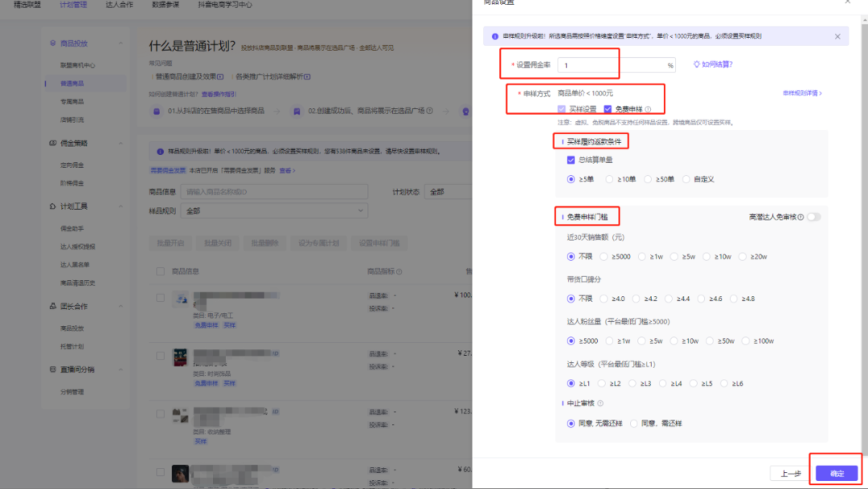Click the 计划工具 sidebar section icon
Screen dimensions: 868x489
tap(52, 206)
